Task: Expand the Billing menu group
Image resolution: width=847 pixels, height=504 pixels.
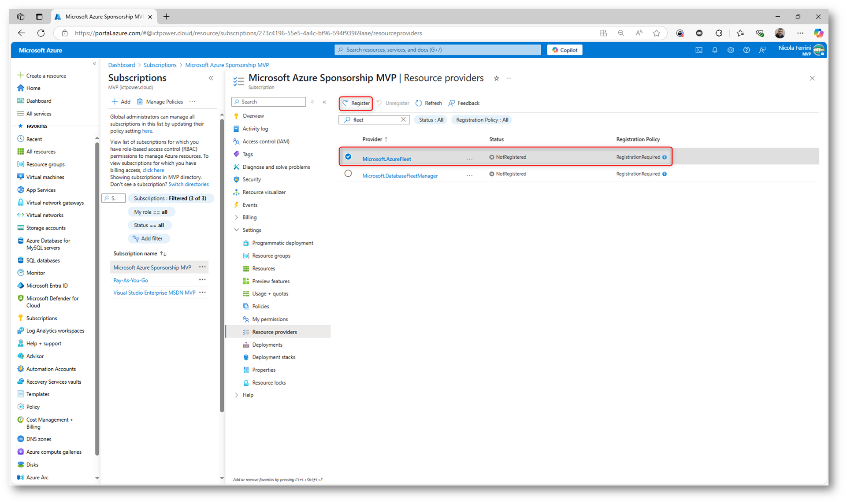Action: 237,218
